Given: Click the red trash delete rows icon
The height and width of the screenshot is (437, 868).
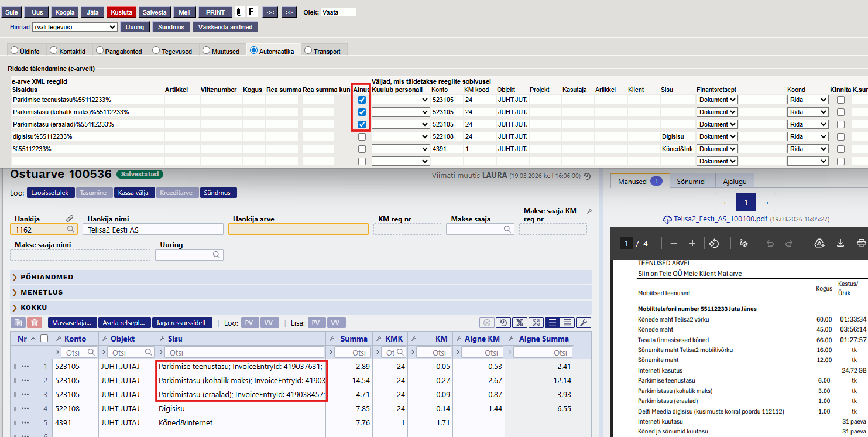Looking at the screenshot, I should [x=35, y=323].
